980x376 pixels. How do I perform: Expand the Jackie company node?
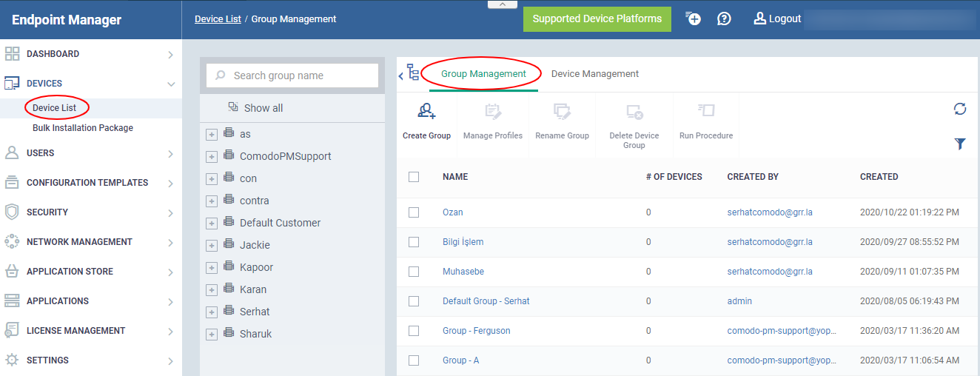(x=212, y=246)
